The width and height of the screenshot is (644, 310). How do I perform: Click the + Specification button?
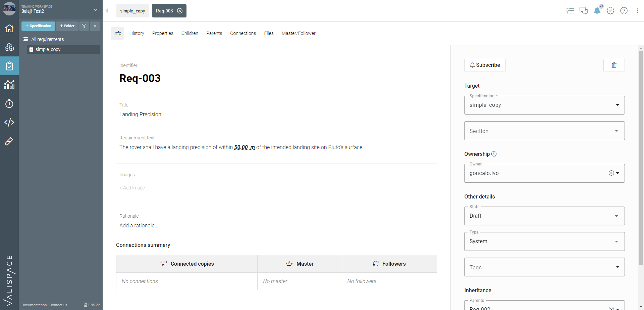(x=38, y=26)
